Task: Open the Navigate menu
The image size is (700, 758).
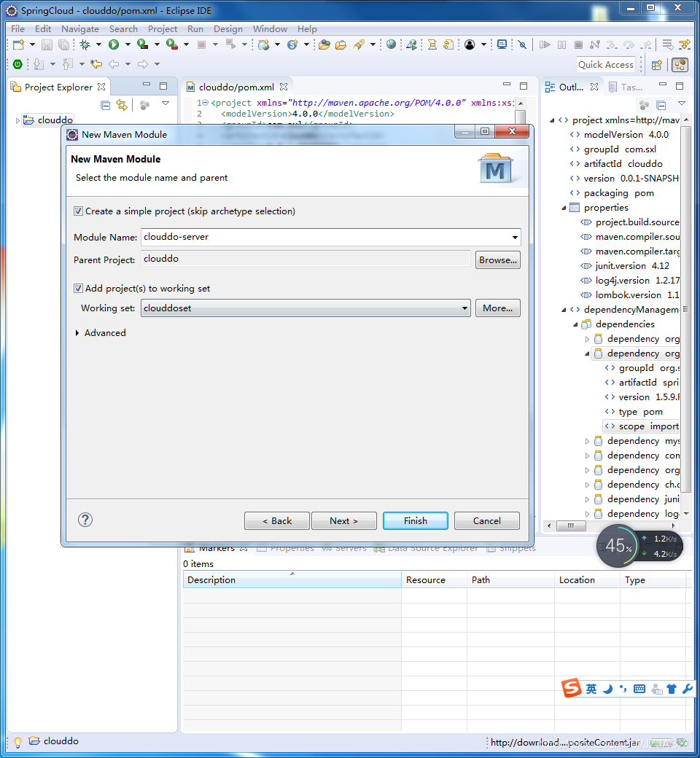Action: (x=79, y=29)
